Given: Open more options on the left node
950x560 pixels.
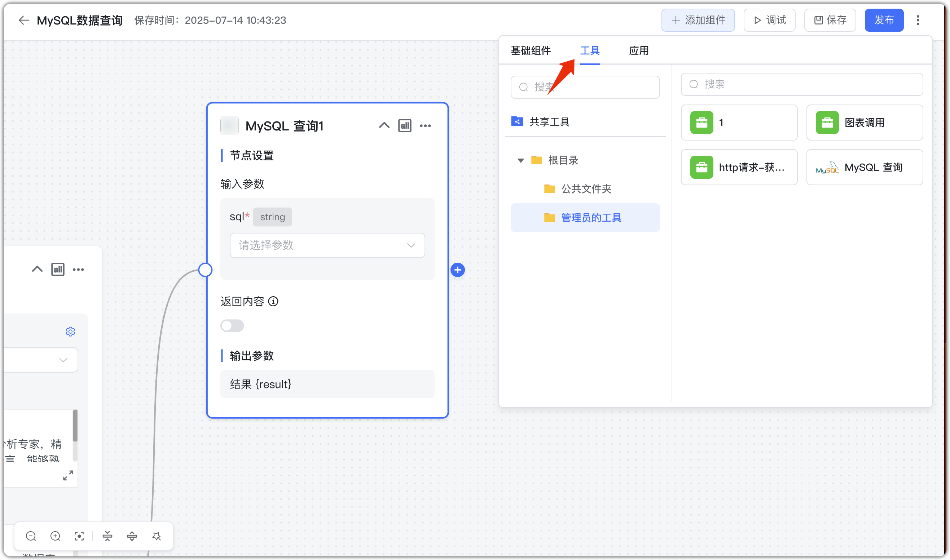Looking at the screenshot, I should tap(78, 270).
